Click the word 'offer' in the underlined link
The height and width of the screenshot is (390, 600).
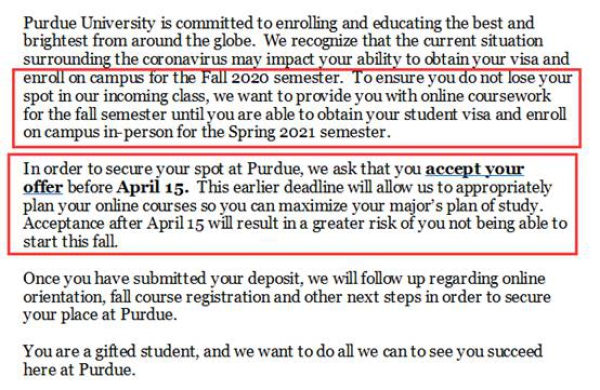pos(43,188)
